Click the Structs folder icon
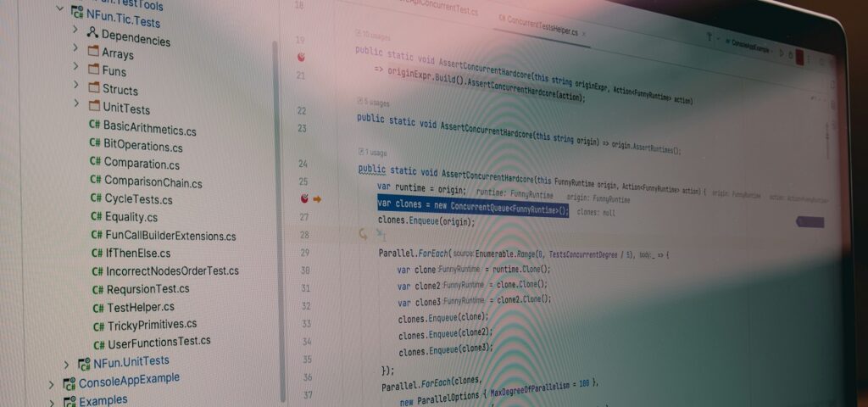Screen dimensions: 868x407 pyautogui.click(x=94, y=87)
